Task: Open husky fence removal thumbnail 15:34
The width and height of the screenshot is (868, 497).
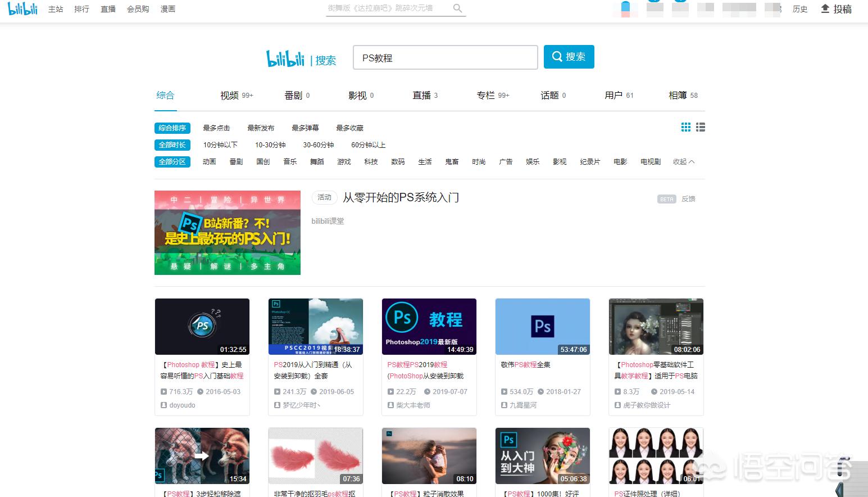Action: pyautogui.click(x=202, y=456)
